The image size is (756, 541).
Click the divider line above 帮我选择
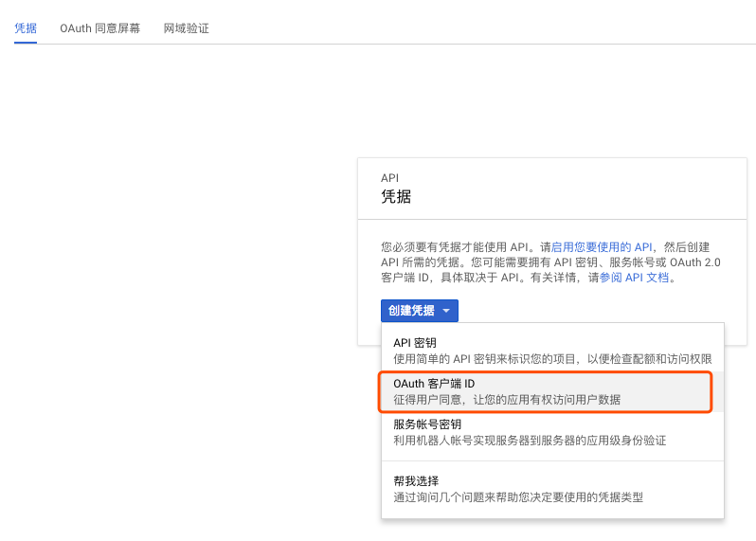pyautogui.click(x=552, y=461)
